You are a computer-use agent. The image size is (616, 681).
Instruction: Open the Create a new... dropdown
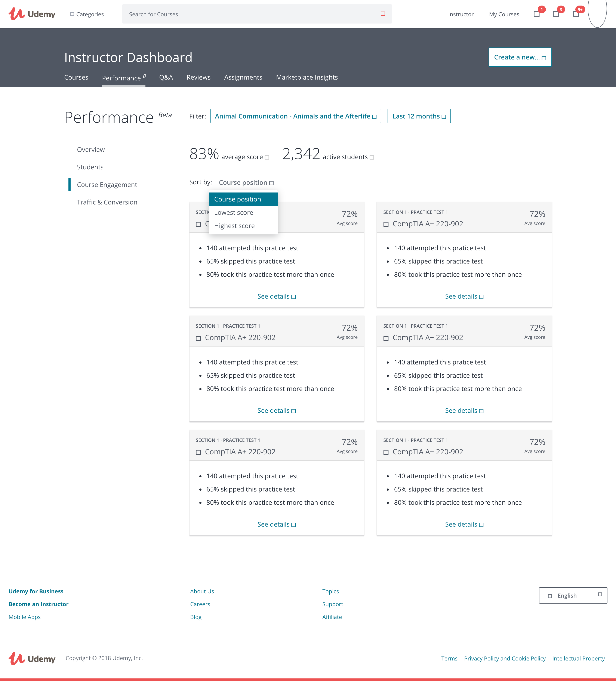pyautogui.click(x=520, y=57)
